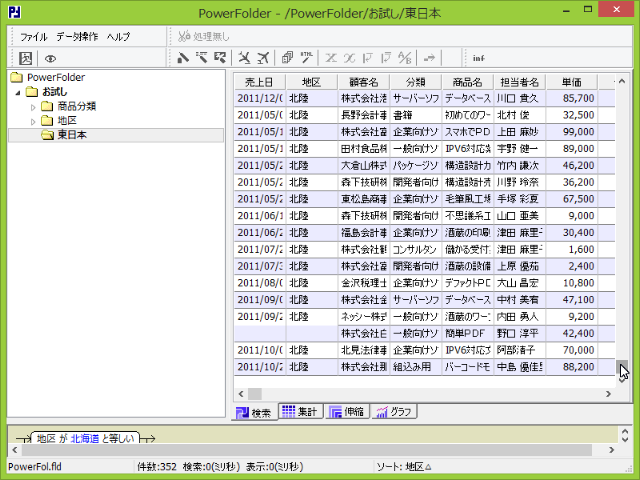Screen dimensions: 640x480
Task: Click condition pane scroll-right arrow
Action: tap(611, 450)
